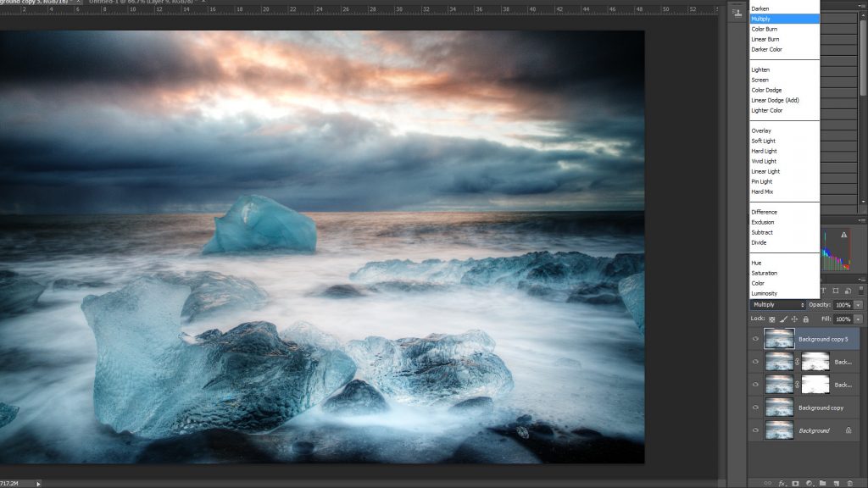This screenshot has width=868, height=488.
Task: Hide the third layer with mask
Action: 755,385
